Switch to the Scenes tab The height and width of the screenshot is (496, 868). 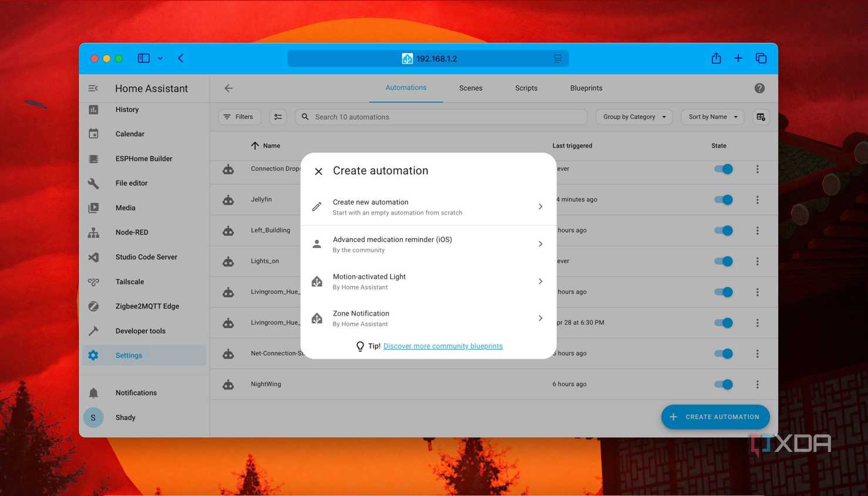(x=470, y=88)
